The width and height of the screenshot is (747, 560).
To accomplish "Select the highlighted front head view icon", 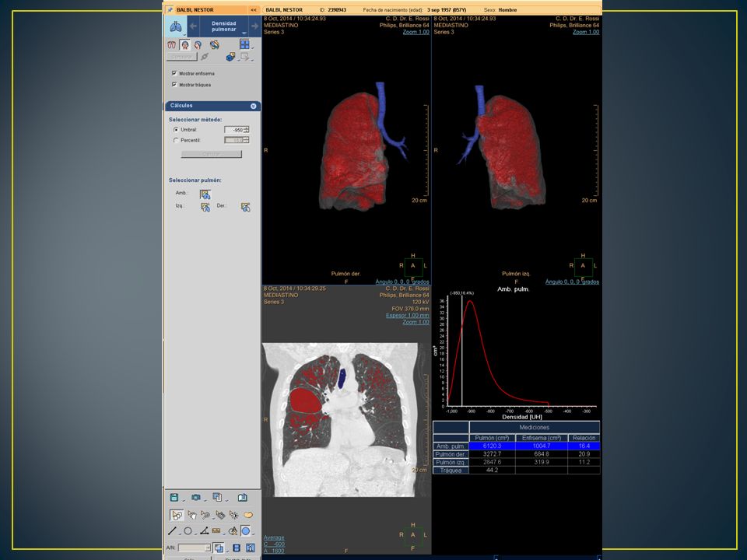I will pos(185,45).
